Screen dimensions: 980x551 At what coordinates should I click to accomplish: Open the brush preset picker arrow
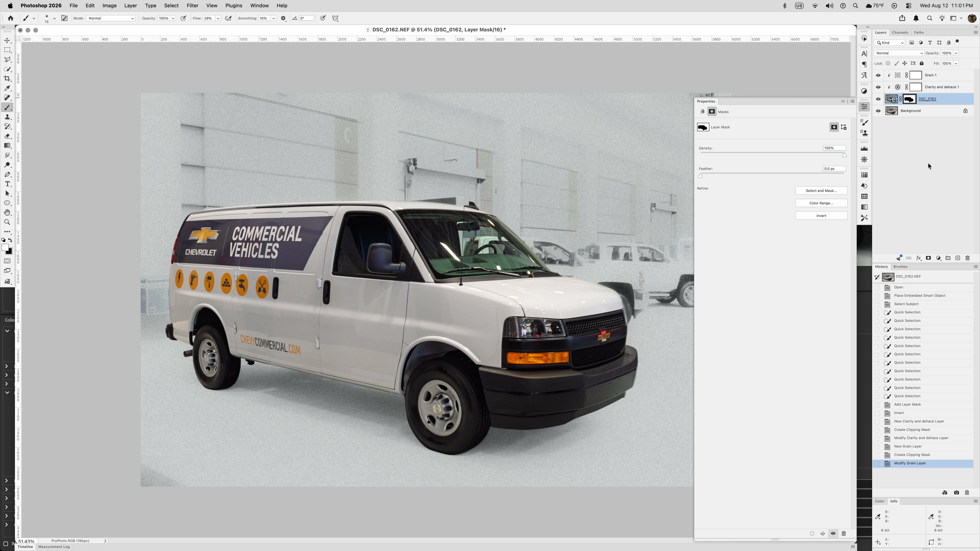(54, 18)
